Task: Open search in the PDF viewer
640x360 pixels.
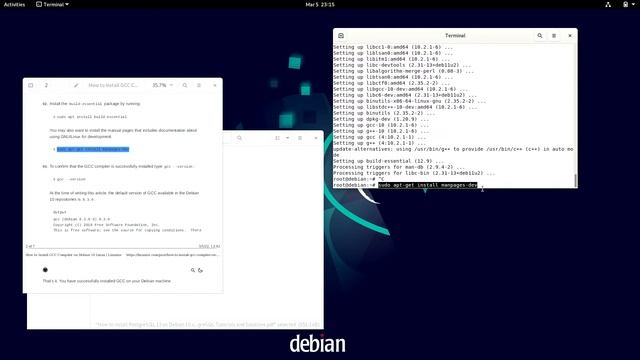Action: point(185,85)
